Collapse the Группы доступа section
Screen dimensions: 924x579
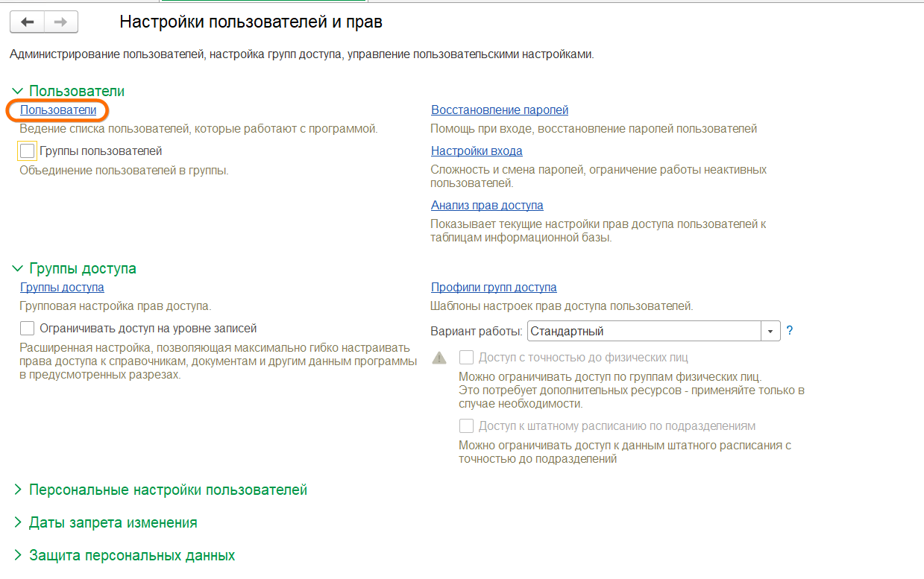(x=18, y=268)
